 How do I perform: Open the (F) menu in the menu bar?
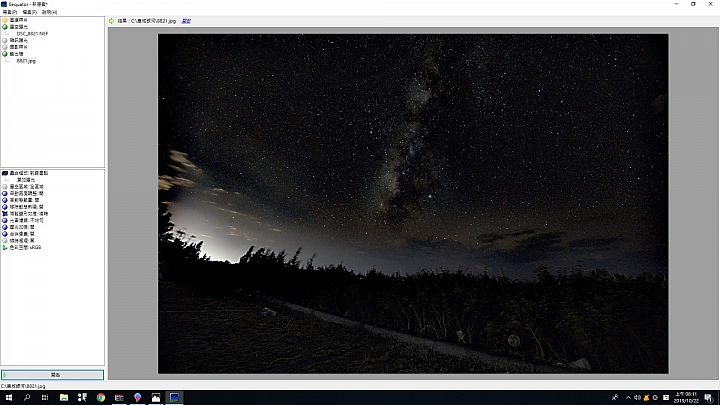coord(29,12)
